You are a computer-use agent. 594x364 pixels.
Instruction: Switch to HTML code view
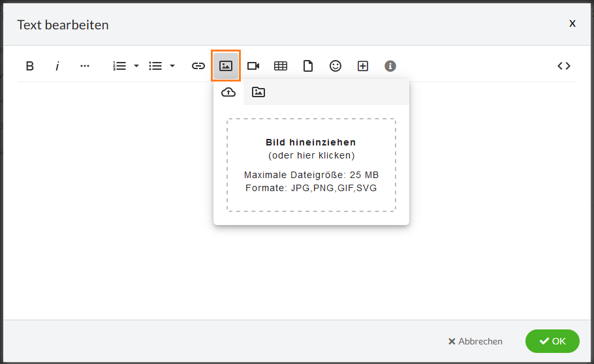[x=564, y=66]
